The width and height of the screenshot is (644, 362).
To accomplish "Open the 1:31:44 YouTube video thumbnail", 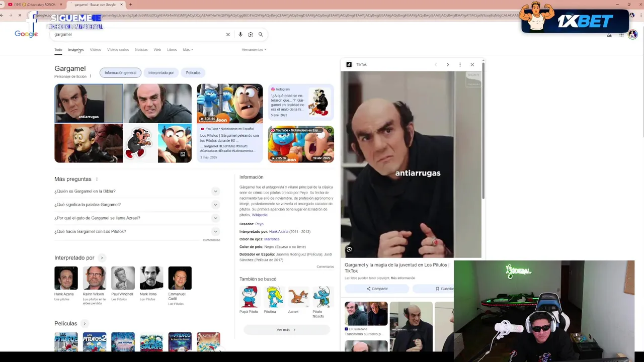I will [229, 104].
